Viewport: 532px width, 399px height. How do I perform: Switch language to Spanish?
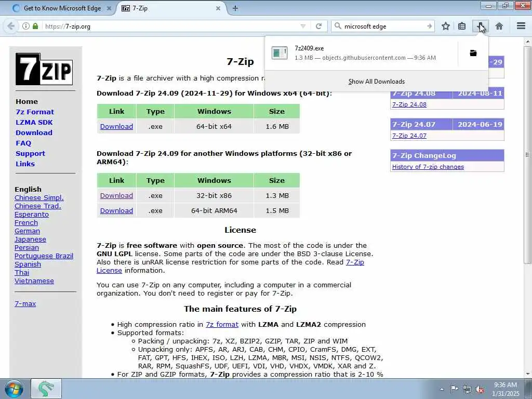(28, 264)
